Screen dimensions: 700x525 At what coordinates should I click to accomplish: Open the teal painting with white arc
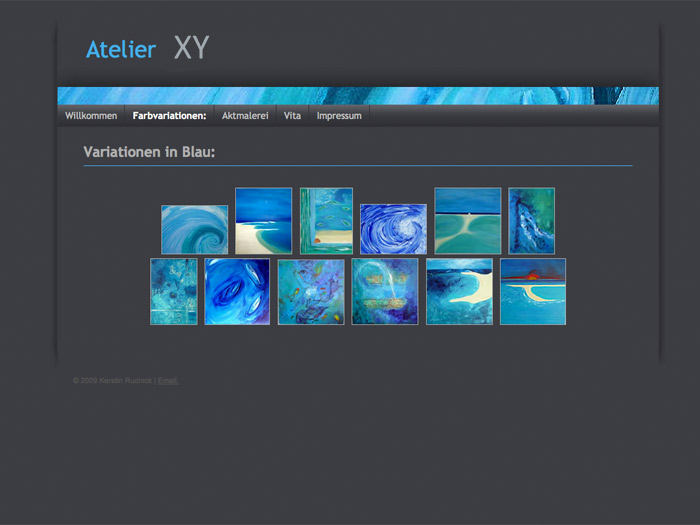385,291
